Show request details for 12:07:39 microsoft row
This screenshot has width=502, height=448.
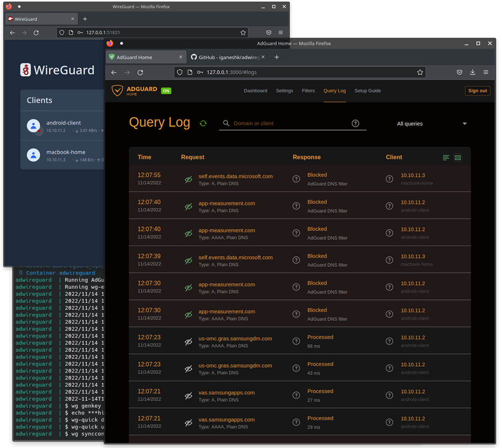pyautogui.click(x=296, y=260)
